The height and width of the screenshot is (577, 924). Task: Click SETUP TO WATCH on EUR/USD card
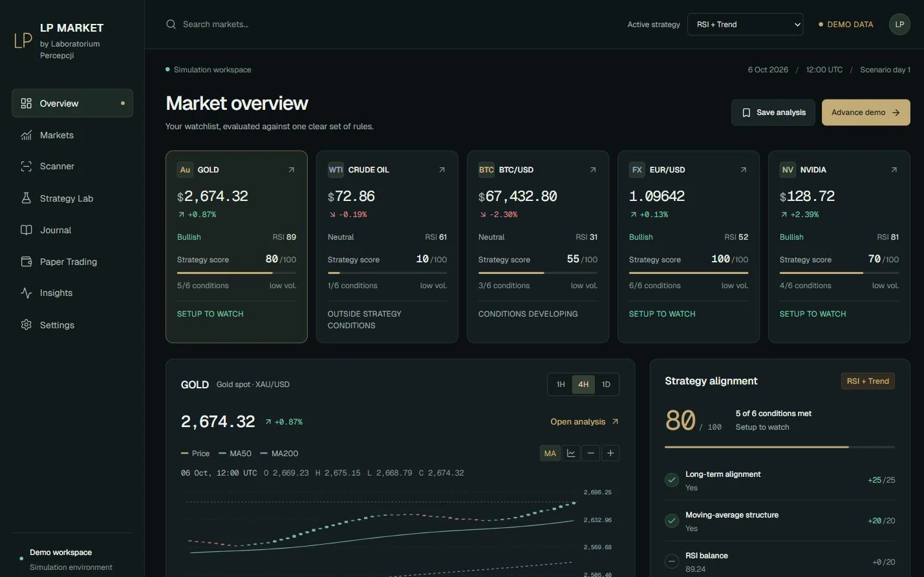pyautogui.click(x=662, y=314)
